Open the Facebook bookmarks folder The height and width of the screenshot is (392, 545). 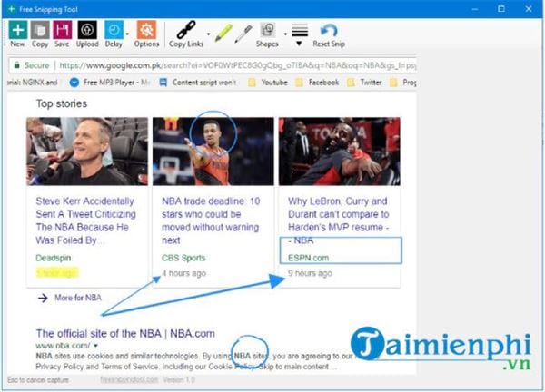point(317,83)
